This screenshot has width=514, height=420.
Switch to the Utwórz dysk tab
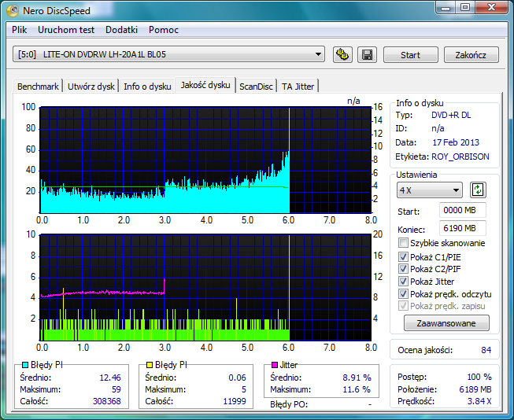(91, 87)
